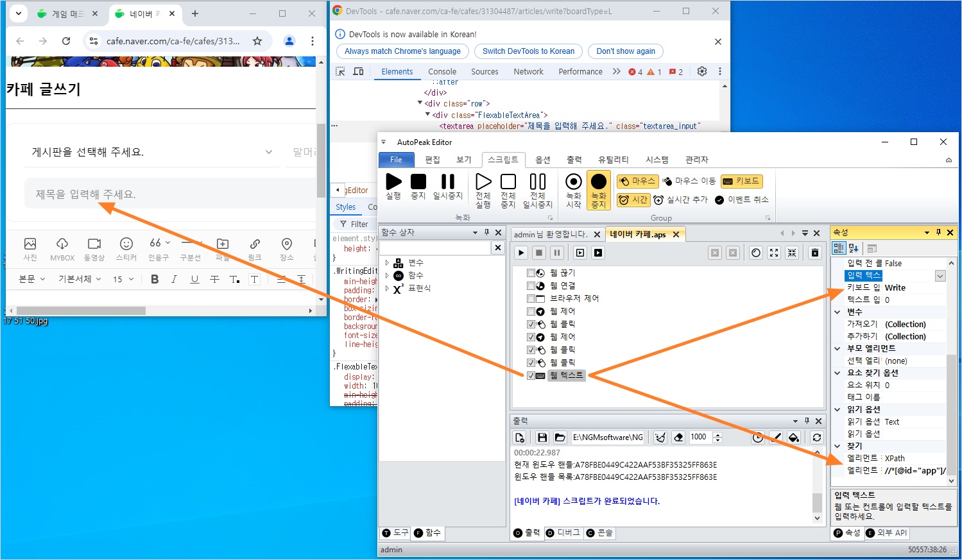This screenshot has width=962, height=560.
Task: Click Switch DevTools to Korean button
Action: (x=529, y=51)
